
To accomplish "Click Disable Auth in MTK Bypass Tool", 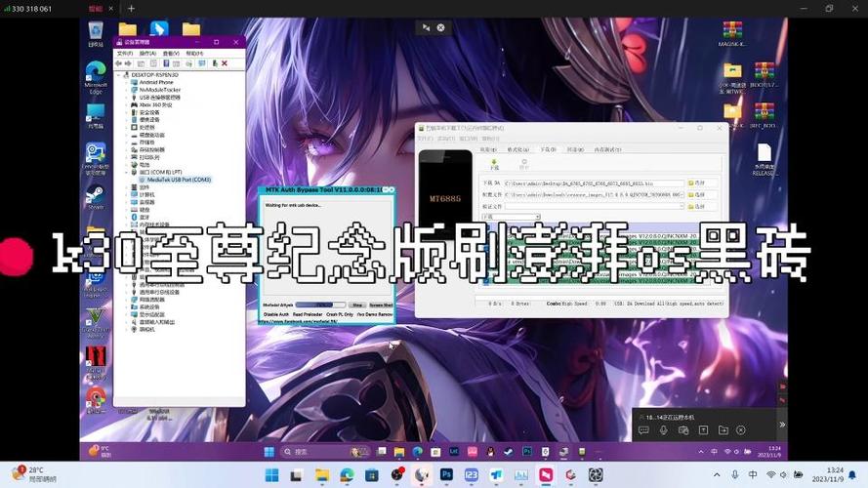I will click(x=275, y=314).
